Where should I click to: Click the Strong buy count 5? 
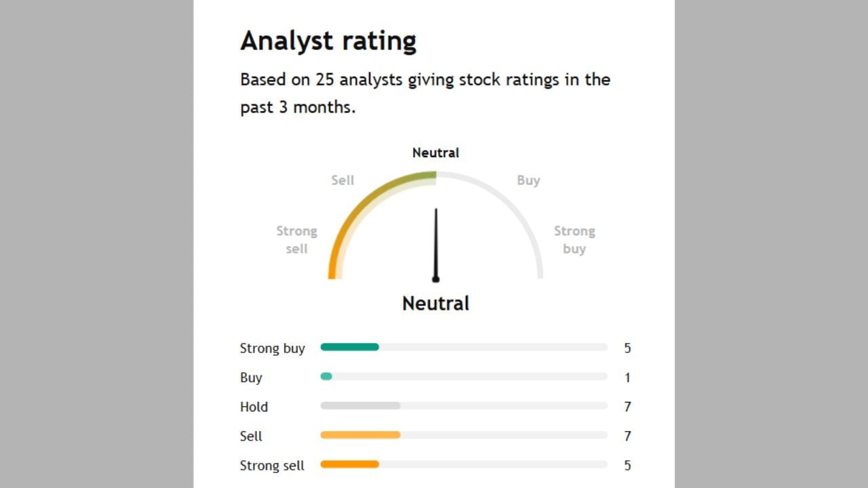(x=627, y=348)
